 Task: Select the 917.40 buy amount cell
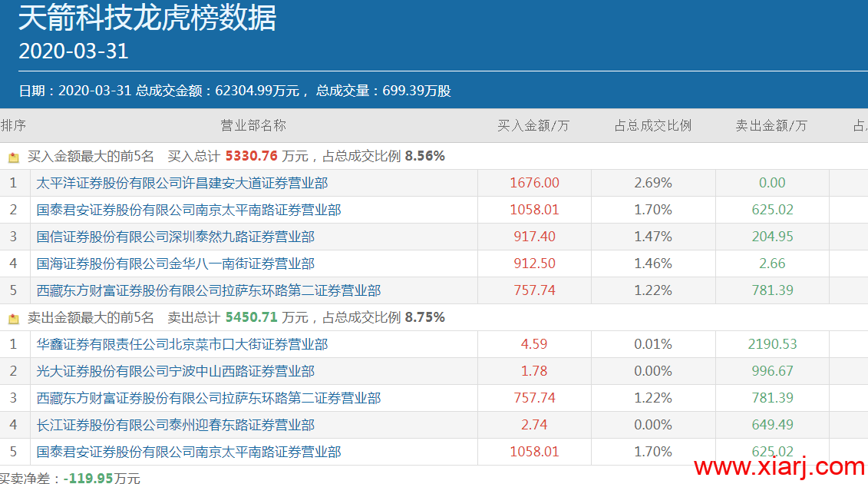[x=535, y=237]
